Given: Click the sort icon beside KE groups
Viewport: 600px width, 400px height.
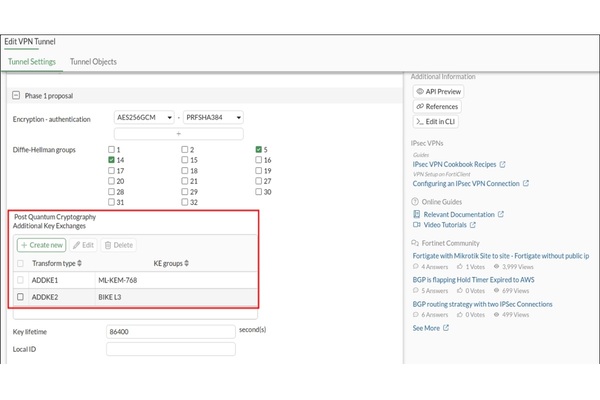Looking at the screenshot, I should (186, 263).
